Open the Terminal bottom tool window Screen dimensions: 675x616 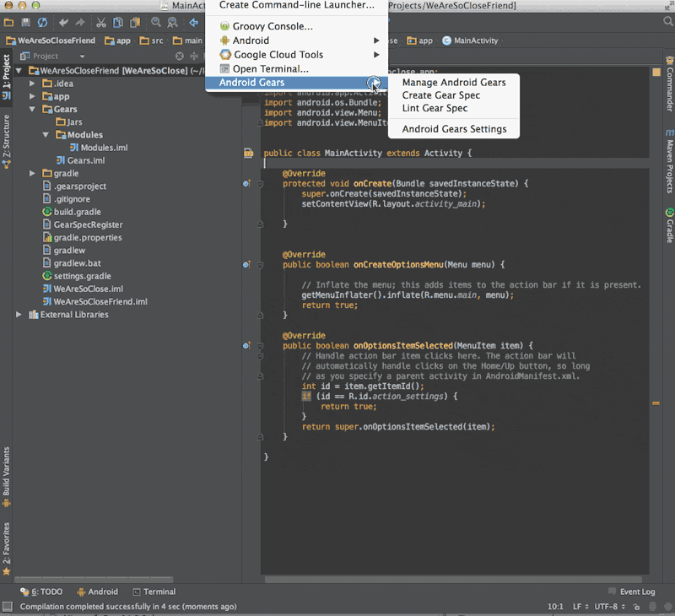(154, 592)
